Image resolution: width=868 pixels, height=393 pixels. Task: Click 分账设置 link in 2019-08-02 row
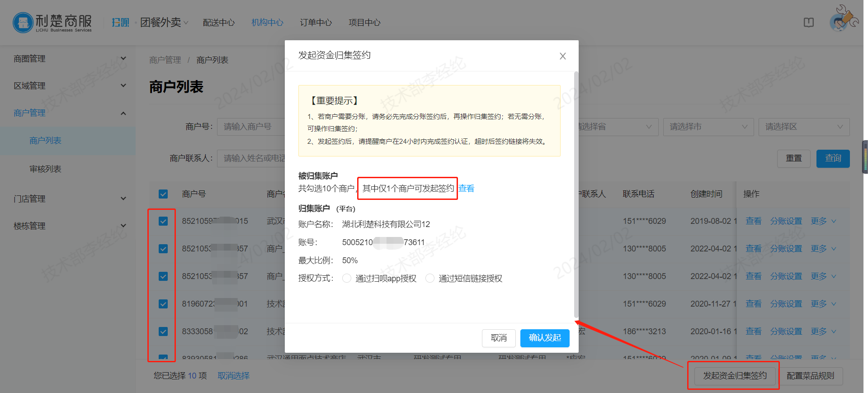[786, 221]
